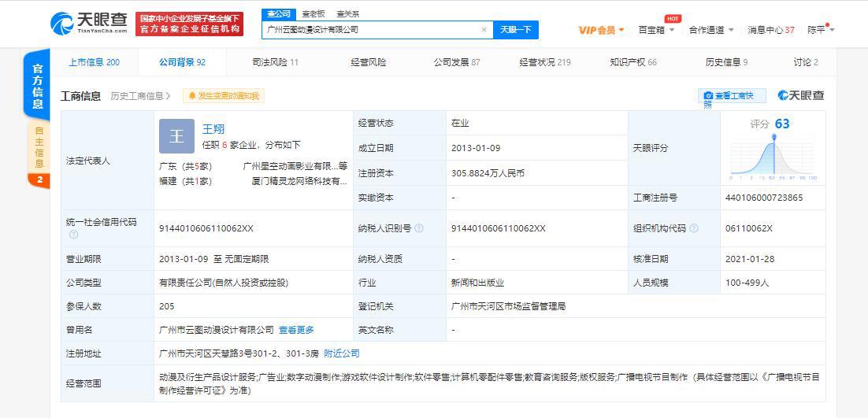The height and width of the screenshot is (418, 868).
Task: Open 消息中心 messages
Action: coord(770,30)
